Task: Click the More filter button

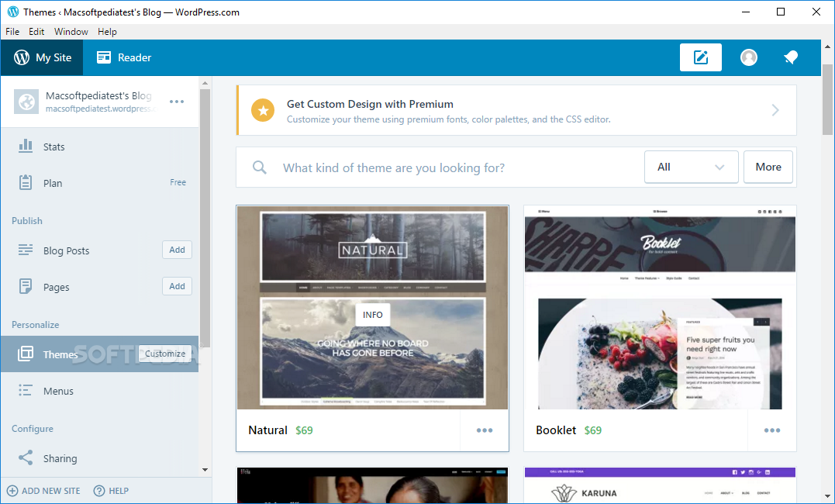Action: pos(768,167)
